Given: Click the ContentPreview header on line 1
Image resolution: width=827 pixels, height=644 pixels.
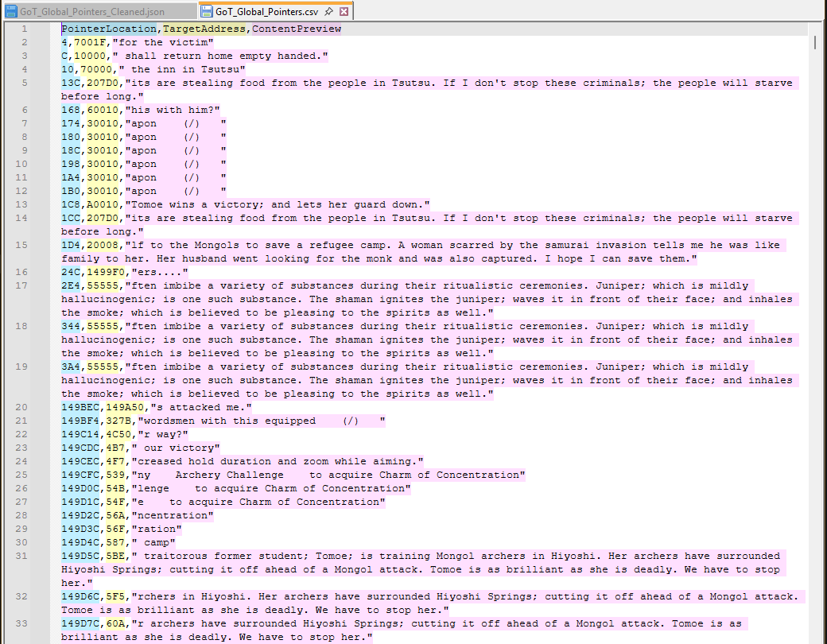Looking at the screenshot, I should [297, 29].
